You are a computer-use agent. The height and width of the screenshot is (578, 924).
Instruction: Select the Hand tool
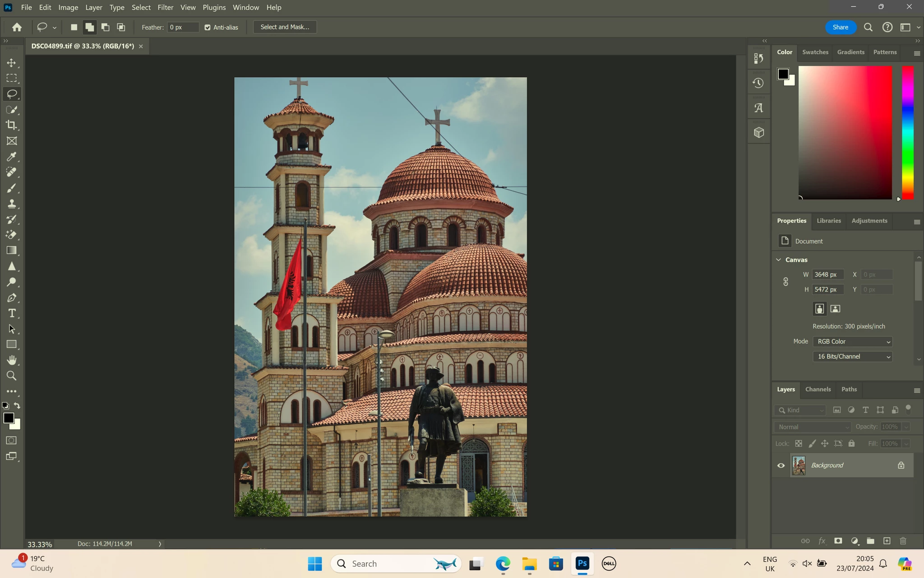point(12,360)
